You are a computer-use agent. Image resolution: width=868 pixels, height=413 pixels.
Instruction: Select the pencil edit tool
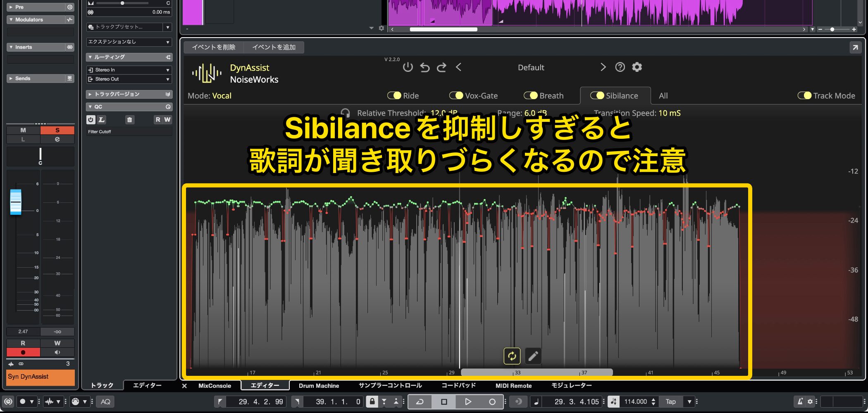[533, 356]
